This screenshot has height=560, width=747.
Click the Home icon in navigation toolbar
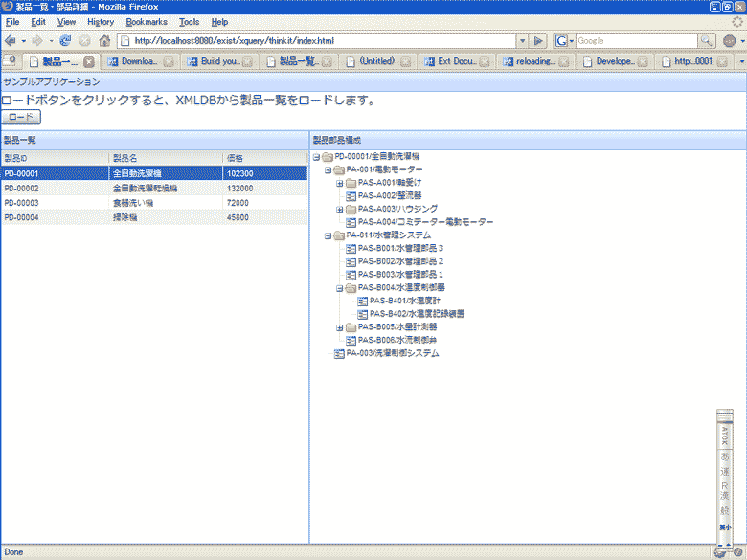(x=104, y=41)
